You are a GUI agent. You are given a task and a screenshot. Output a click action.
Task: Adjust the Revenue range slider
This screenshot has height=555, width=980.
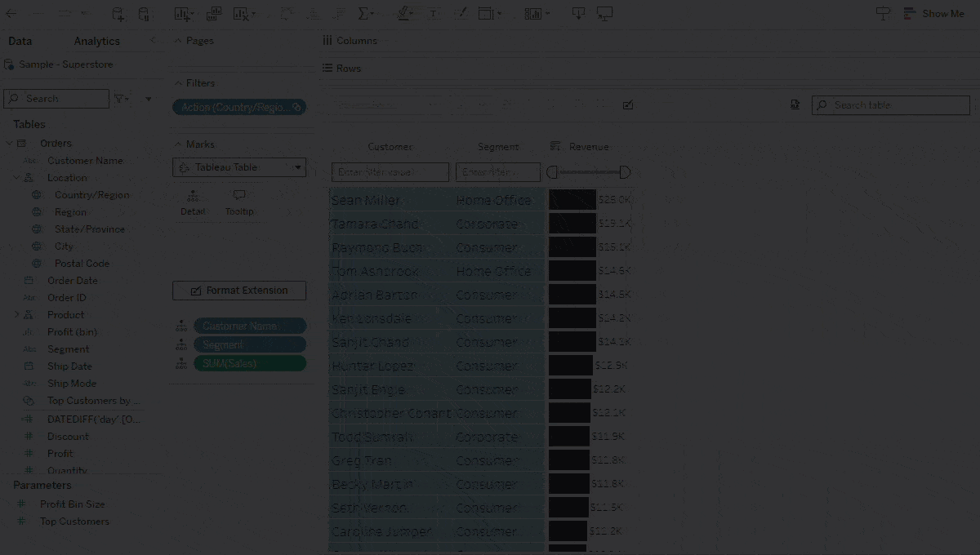(590, 172)
